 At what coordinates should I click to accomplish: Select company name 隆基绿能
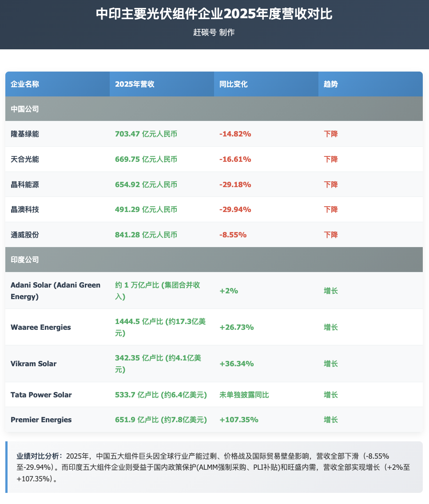(25, 134)
